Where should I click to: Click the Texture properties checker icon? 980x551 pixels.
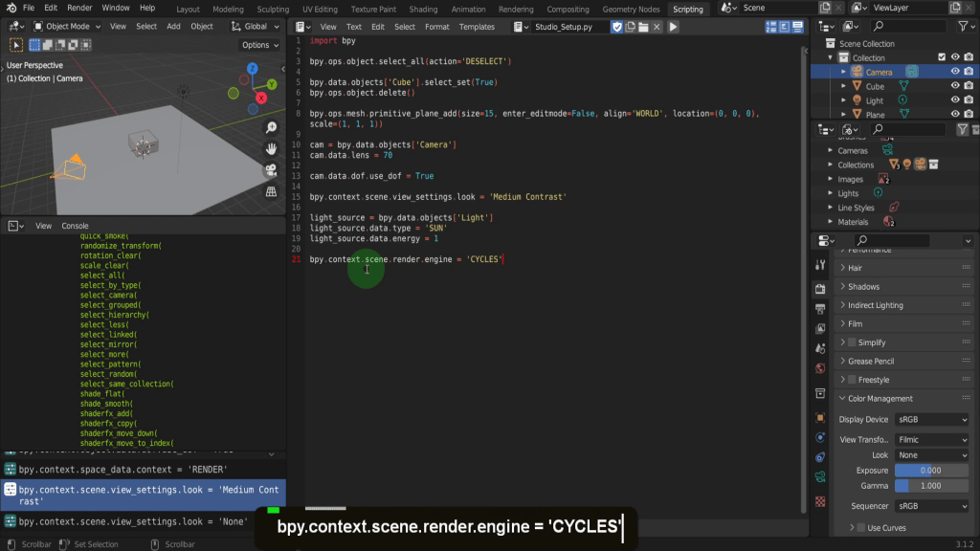pyautogui.click(x=820, y=500)
